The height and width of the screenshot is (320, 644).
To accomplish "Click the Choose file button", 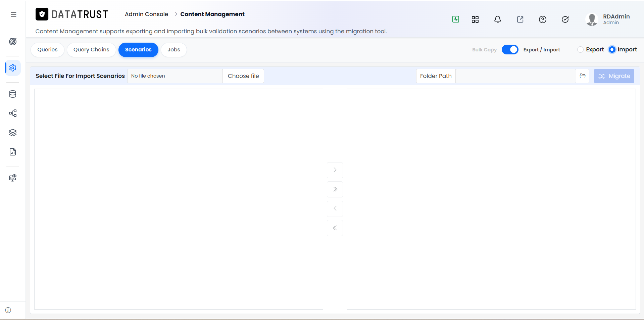I will (243, 76).
